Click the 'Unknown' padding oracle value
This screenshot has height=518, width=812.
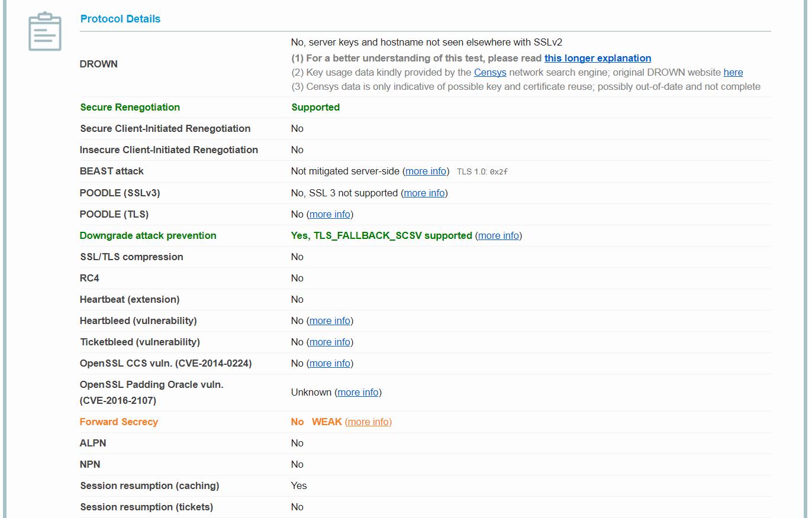coord(311,392)
